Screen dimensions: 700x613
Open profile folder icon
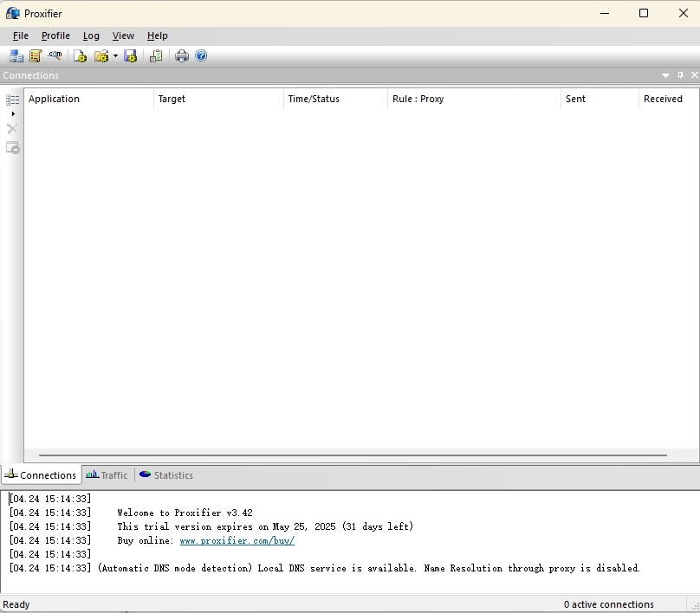[x=101, y=55]
